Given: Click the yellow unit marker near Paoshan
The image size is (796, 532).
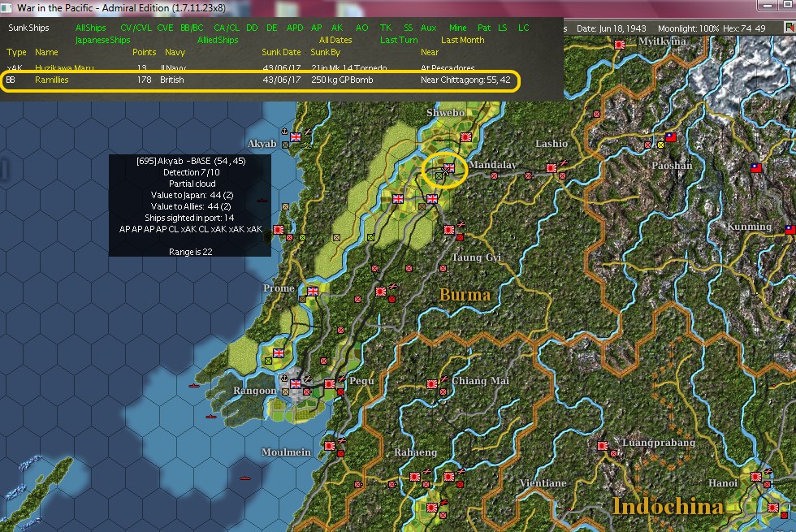Looking at the screenshot, I should (x=660, y=145).
